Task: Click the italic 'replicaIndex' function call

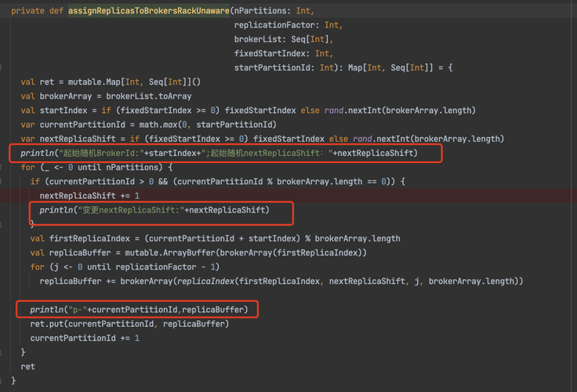Action: coord(205,281)
